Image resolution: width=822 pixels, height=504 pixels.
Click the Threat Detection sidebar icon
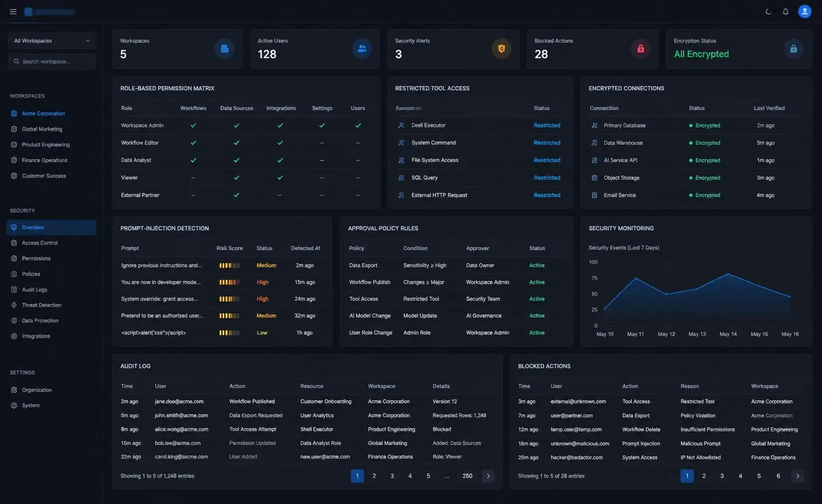(x=14, y=305)
